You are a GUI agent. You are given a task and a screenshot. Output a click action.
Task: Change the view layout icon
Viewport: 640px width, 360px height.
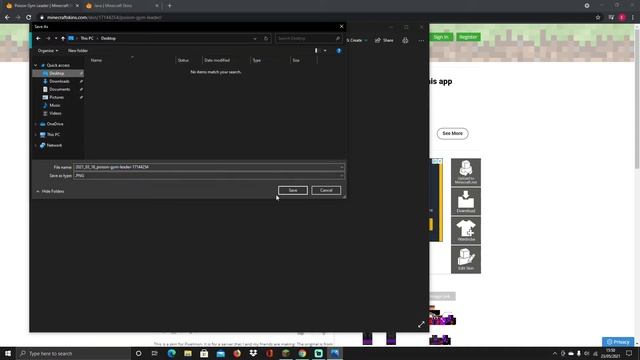316,51
